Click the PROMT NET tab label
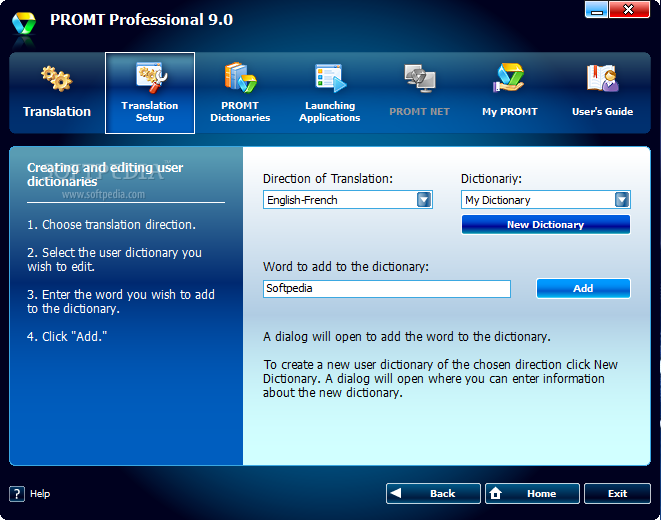This screenshot has height=520, width=661. tap(419, 111)
